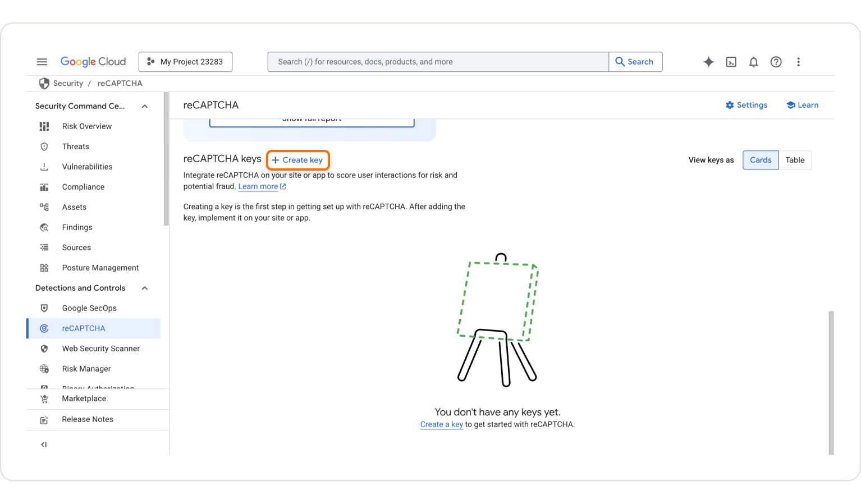The width and height of the screenshot is (861, 504).
Task: Click the Compliance chart icon
Action: coord(44,187)
